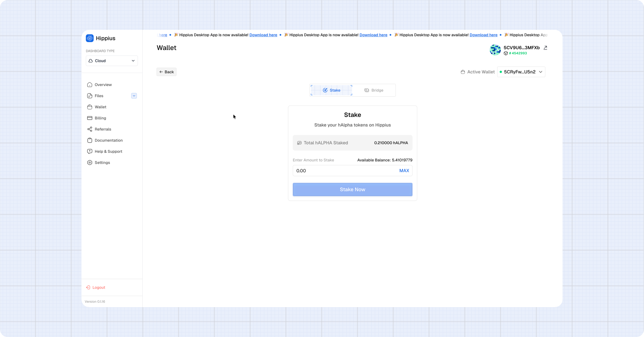Click the block number cube icon
This screenshot has width=644, height=337.
(506, 53)
